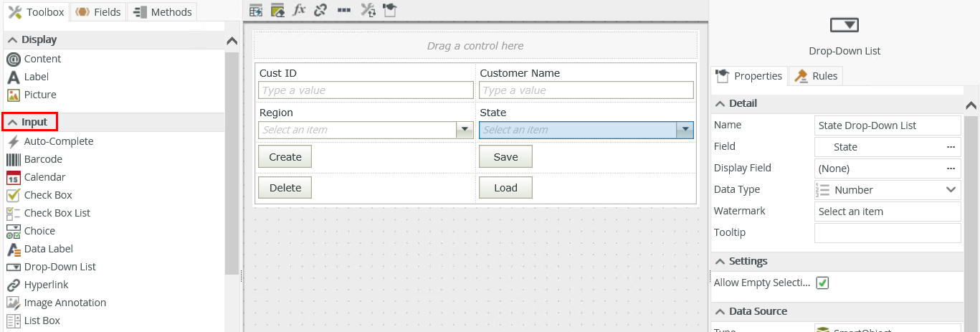The width and height of the screenshot is (980, 332).
Task: Click the three-dots toolbar icon
Action: point(344,10)
